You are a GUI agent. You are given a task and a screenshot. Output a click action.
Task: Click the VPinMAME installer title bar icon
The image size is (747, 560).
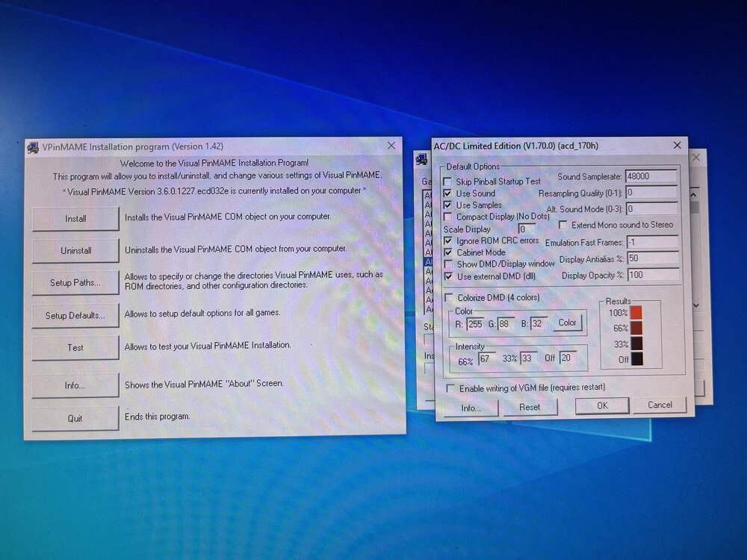pos(33,148)
